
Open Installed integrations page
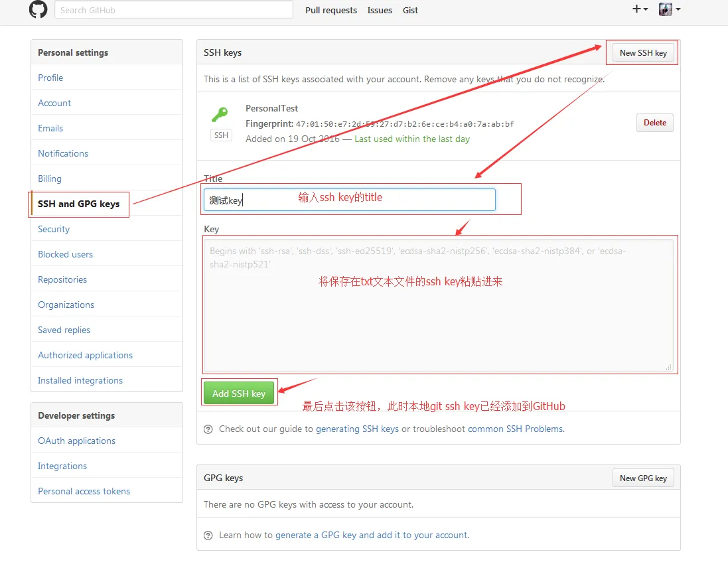[x=107, y=380]
